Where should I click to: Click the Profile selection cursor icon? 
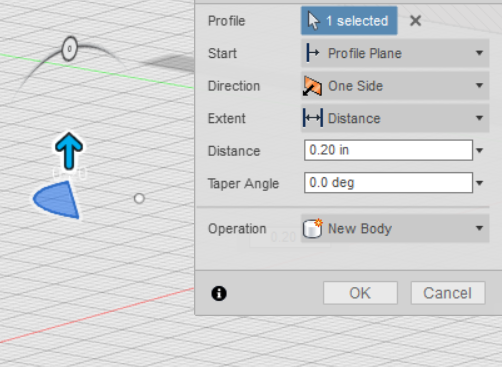click(313, 21)
